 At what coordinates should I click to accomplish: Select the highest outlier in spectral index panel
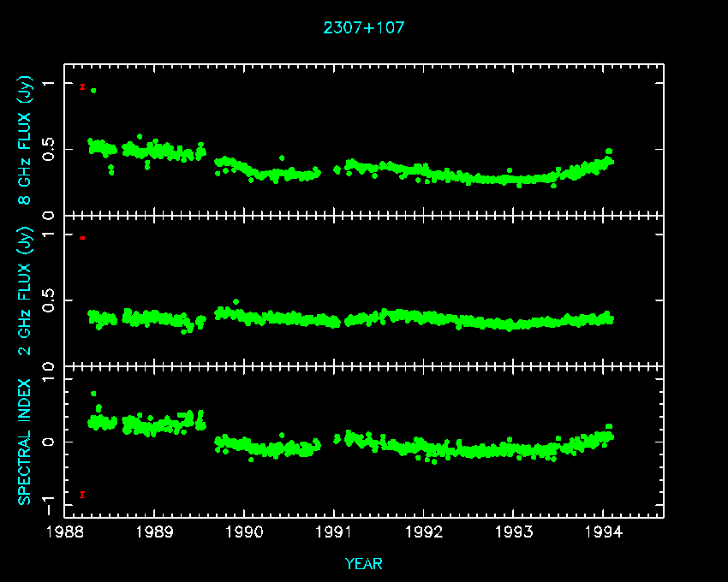[x=93, y=394]
